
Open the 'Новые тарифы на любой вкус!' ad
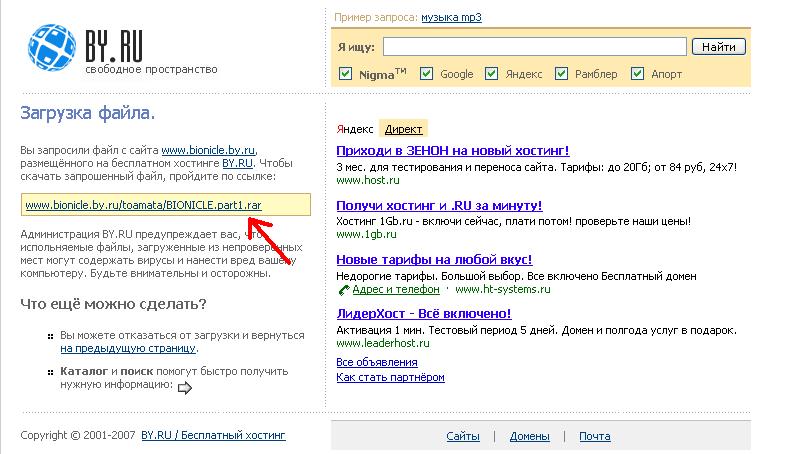434,260
